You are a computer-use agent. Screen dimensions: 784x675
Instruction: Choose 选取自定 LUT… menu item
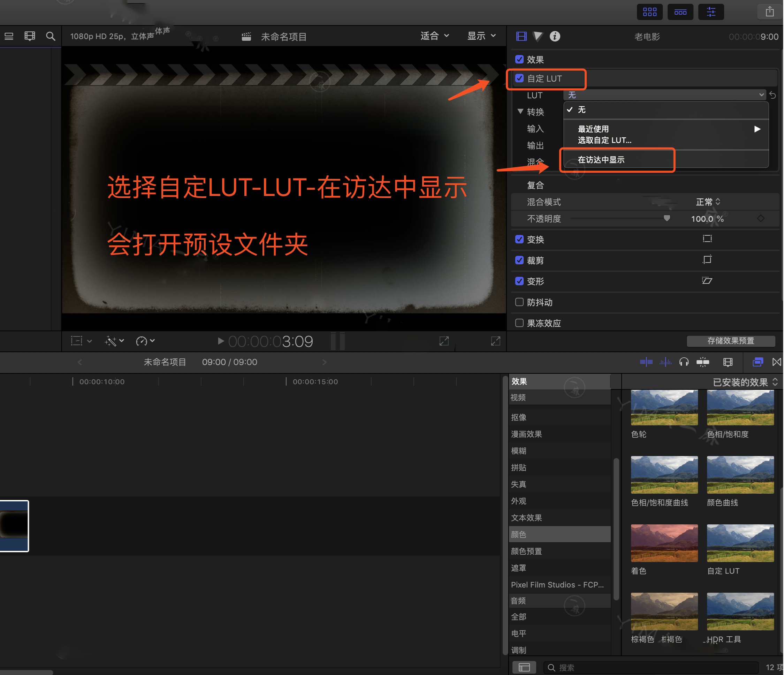(x=666, y=141)
